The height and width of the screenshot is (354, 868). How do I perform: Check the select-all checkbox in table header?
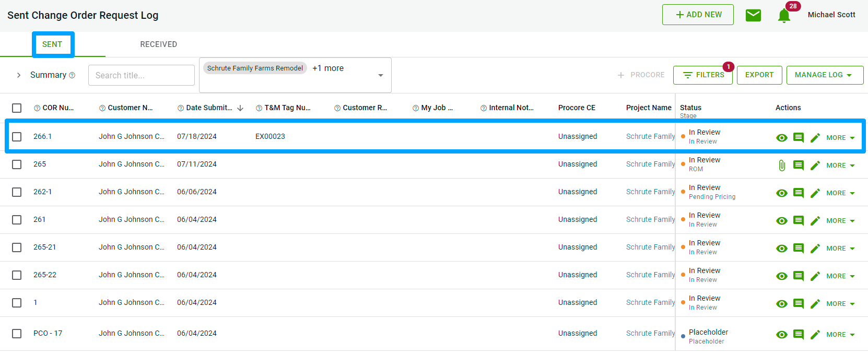(17, 108)
